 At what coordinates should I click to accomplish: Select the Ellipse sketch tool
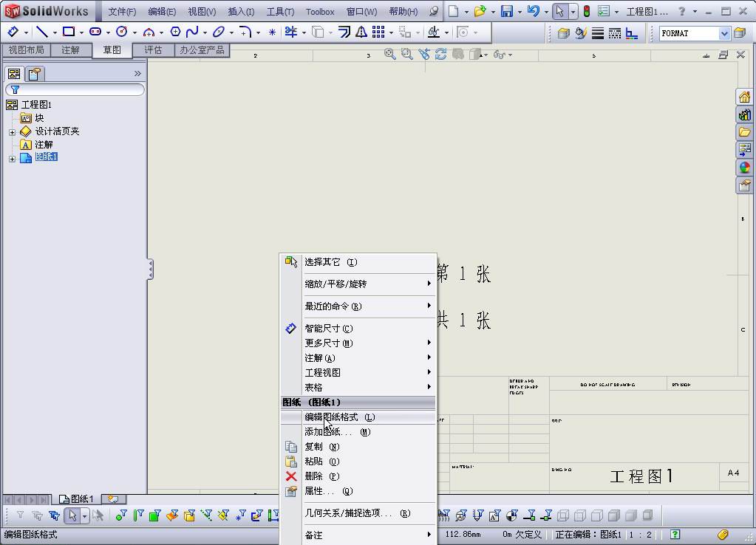point(219,32)
